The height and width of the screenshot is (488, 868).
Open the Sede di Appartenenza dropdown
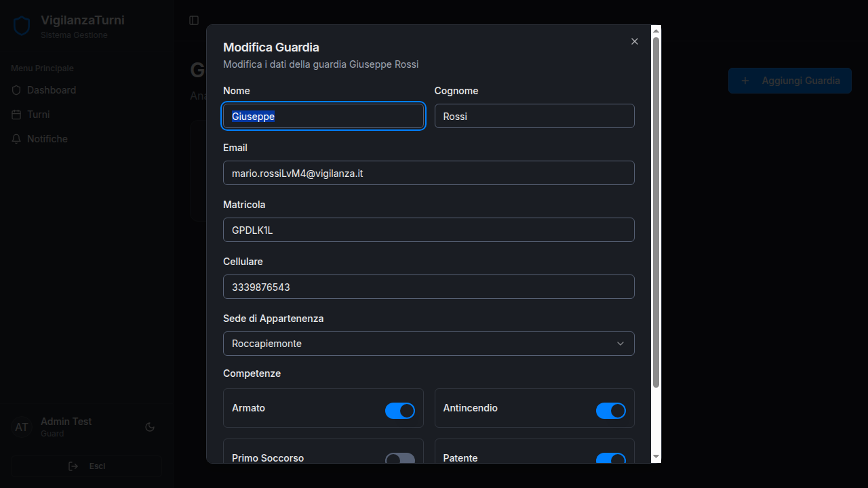point(429,344)
